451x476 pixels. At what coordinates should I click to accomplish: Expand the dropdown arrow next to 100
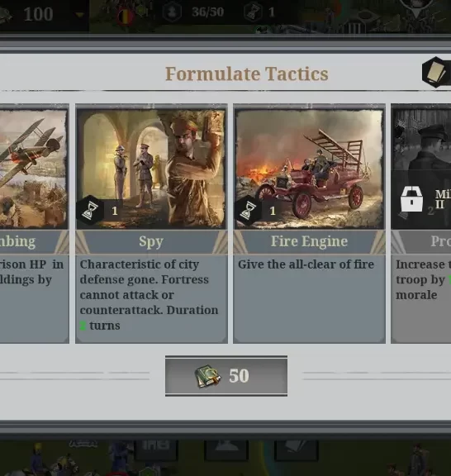[x=79, y=15]
